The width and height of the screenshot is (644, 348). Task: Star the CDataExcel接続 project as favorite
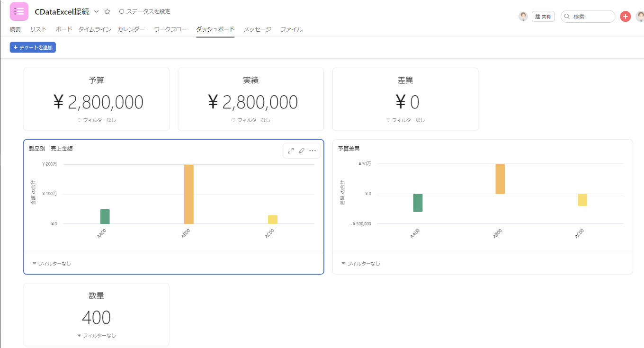click(x=107, y=11)
